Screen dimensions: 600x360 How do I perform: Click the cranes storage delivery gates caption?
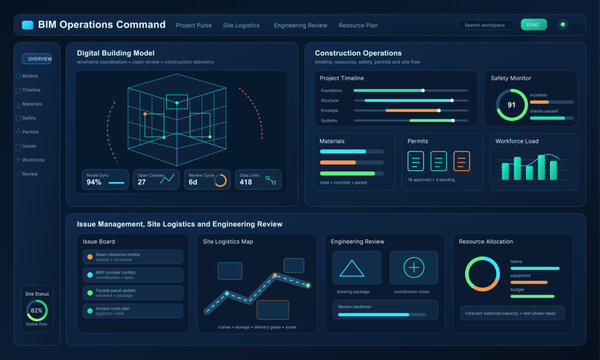pos(257,327)
